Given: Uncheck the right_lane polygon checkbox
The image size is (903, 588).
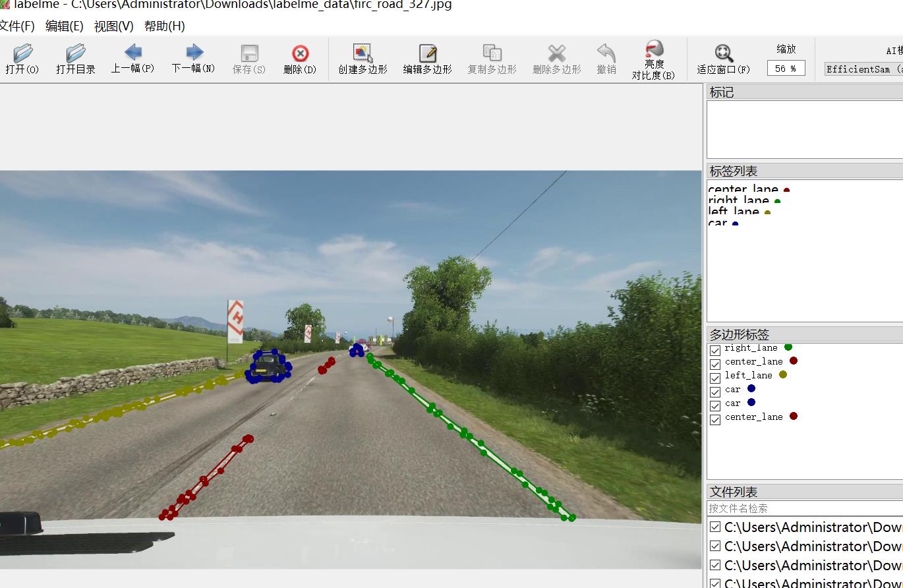Looking at the screenshot, I should (715, 350).
